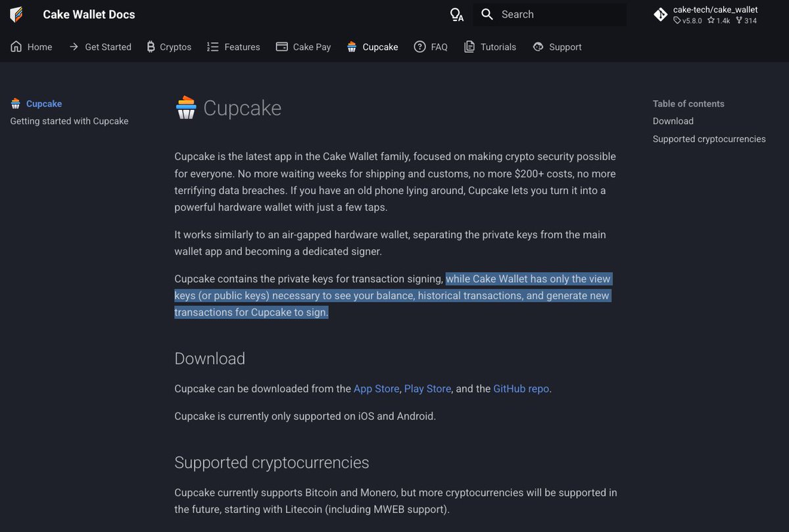Image resolution: width=789 pixels, height=532 pixels.
Task: Select the Cupcake tab label
Action: tap(381, 47)
